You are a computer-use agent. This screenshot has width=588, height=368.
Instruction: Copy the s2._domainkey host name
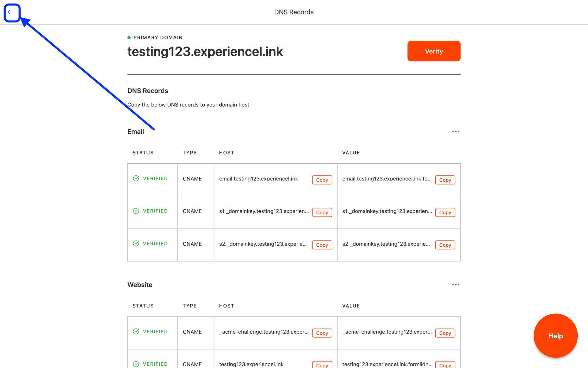322,245
